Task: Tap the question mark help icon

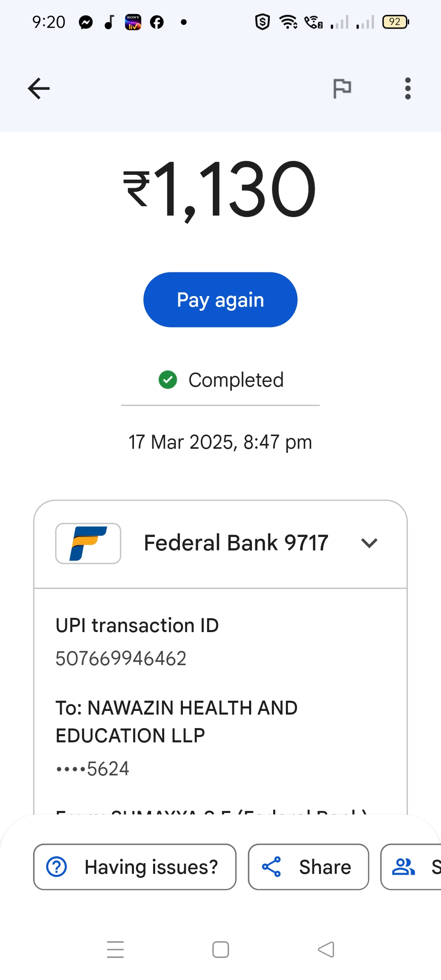Action: 57,867
